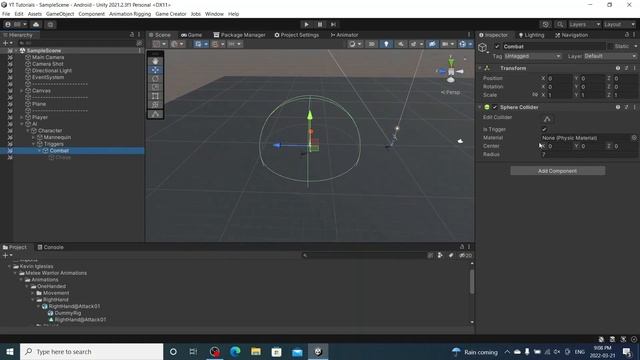Toggle scene lighting button
The width and height of the screenshot is (640, 360).
pyautogui.click(x=386, y=44)
